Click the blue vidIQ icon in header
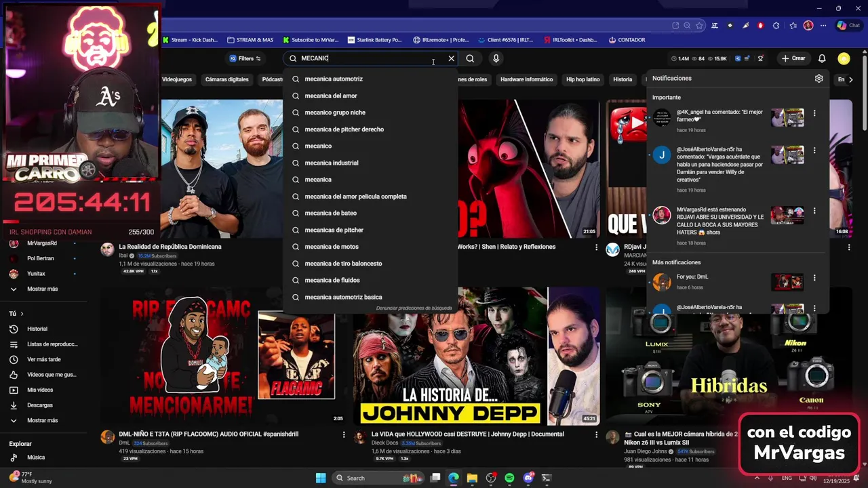 tap(737, 58)
